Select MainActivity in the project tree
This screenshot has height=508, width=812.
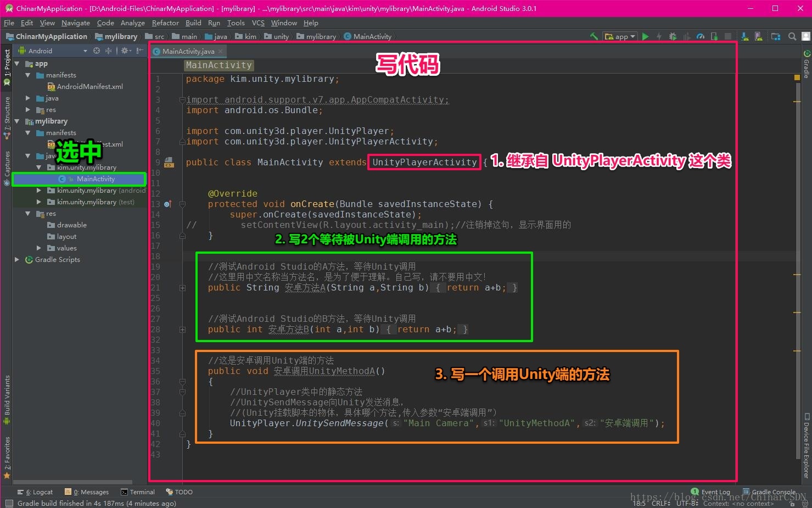(x=96, y=179)
